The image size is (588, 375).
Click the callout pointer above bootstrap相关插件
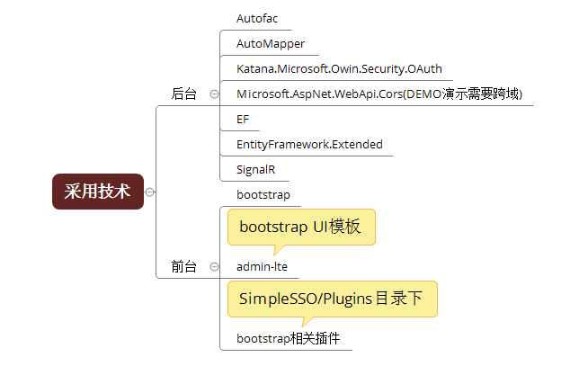coord(307,322)
